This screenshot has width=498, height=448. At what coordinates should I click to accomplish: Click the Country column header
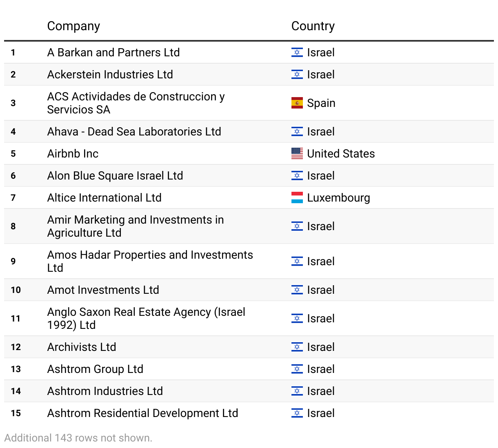pos(313,26)
